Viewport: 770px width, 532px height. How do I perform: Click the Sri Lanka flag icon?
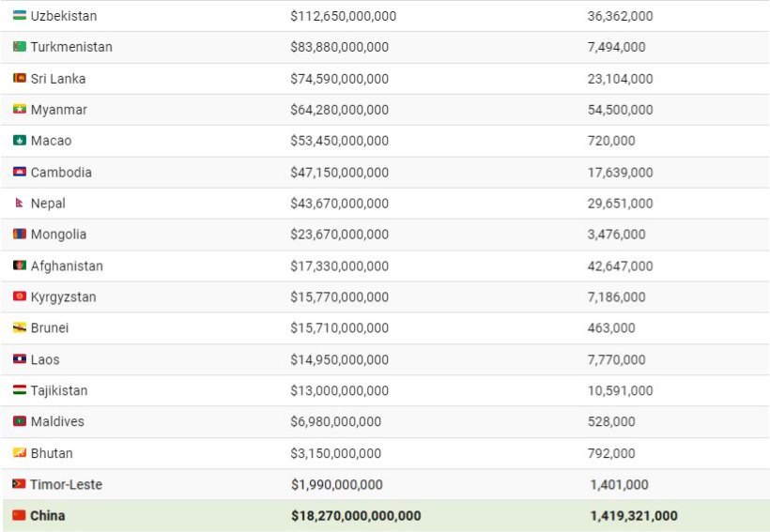point(20,79)
